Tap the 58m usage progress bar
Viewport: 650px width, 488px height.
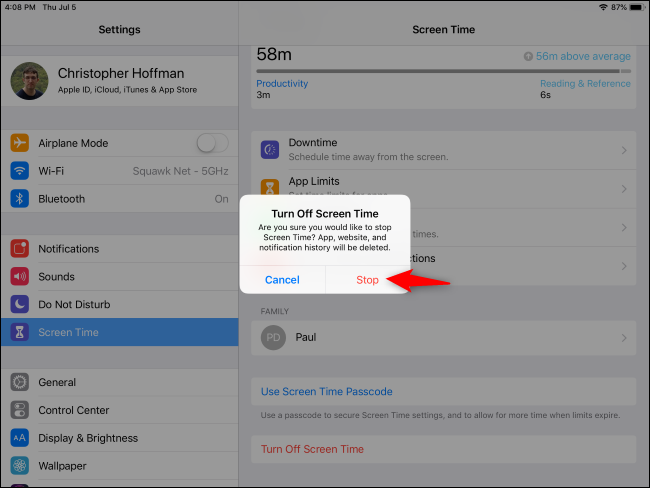[444, 71]
